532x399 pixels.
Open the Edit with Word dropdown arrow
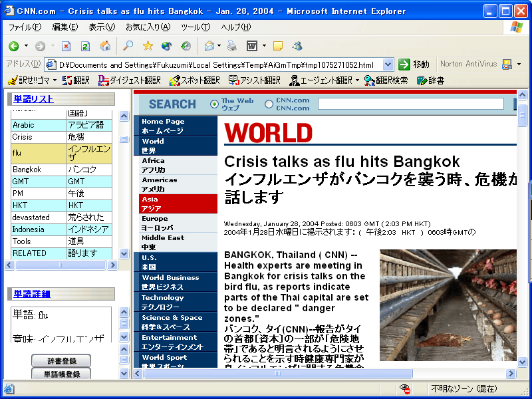264,46
